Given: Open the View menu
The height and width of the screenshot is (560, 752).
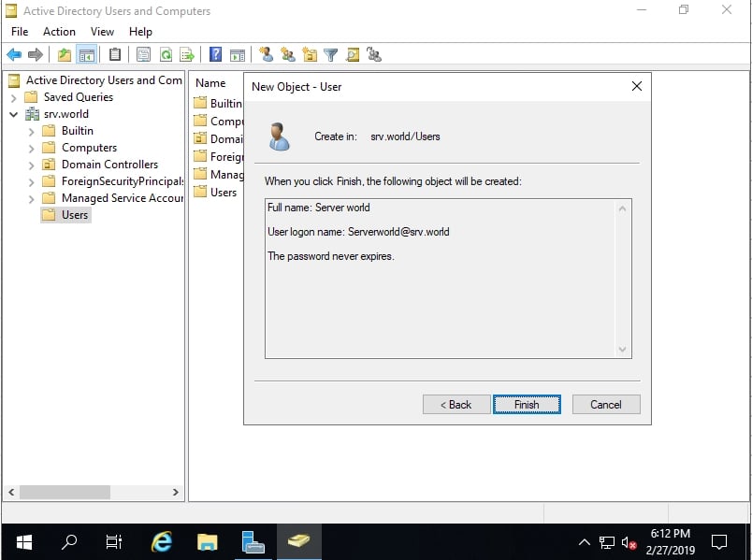Looking at the screenshot, I should tap(102, 32).
